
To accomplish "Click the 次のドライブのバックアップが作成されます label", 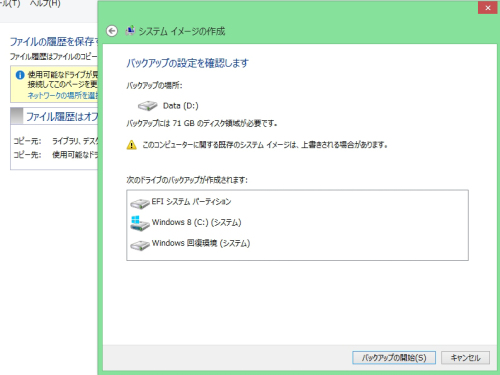I will pyautogui.click(x=187, y=180).
